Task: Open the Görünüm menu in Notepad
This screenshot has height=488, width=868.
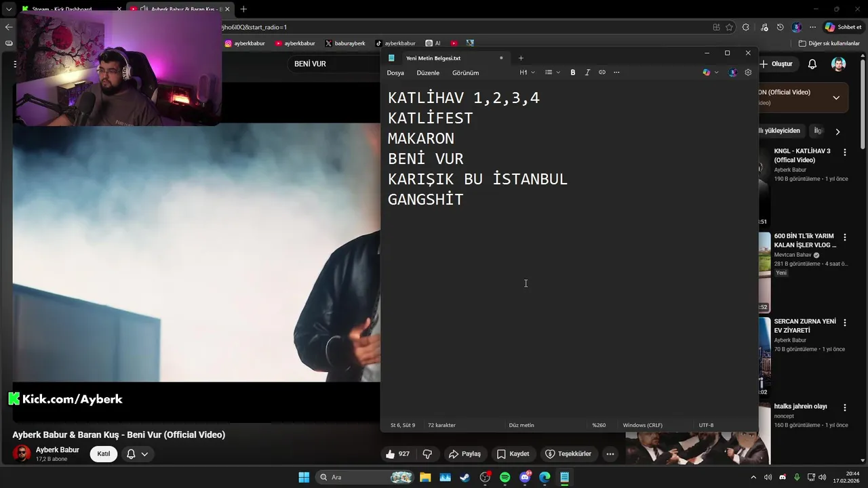Action: 465,73
